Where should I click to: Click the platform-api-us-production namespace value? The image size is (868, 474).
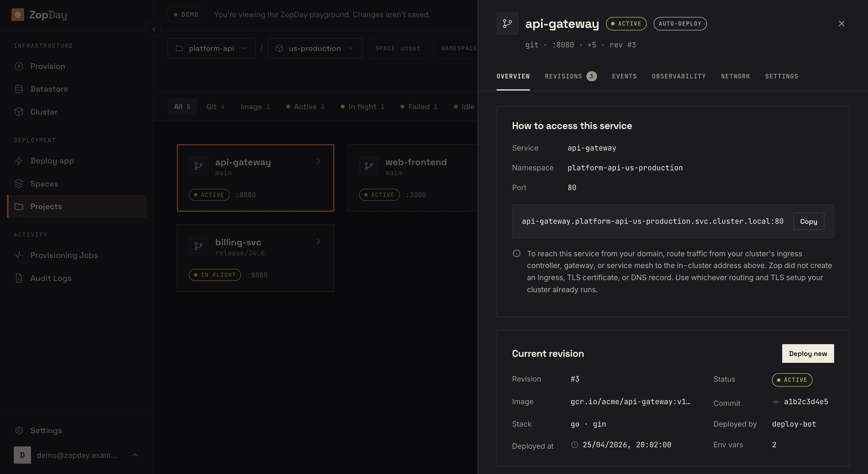click(625, 167)
